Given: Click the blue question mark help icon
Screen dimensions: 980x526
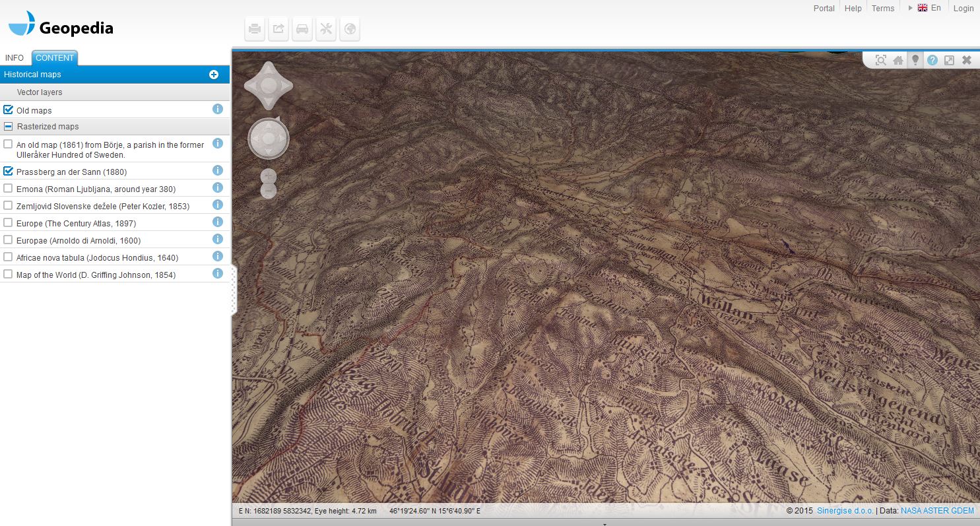Looking at the screenshot, I should (932, 60).
